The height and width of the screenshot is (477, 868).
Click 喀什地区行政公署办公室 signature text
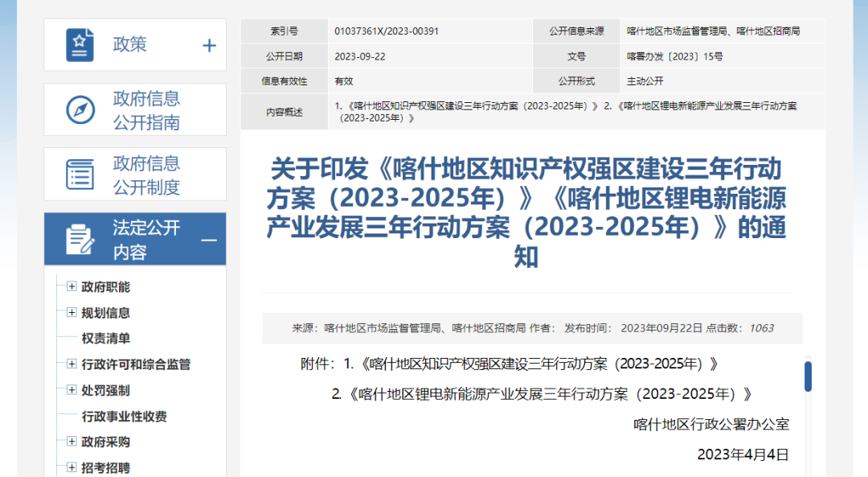coord(711,425)
